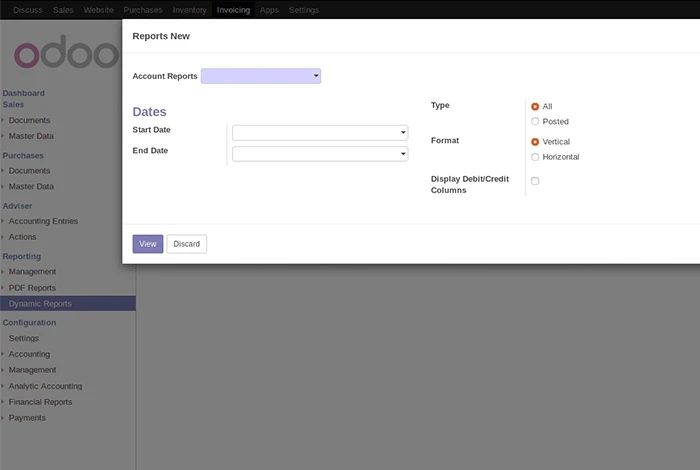
Task: Open the Settings top menu
Action: 304,10
